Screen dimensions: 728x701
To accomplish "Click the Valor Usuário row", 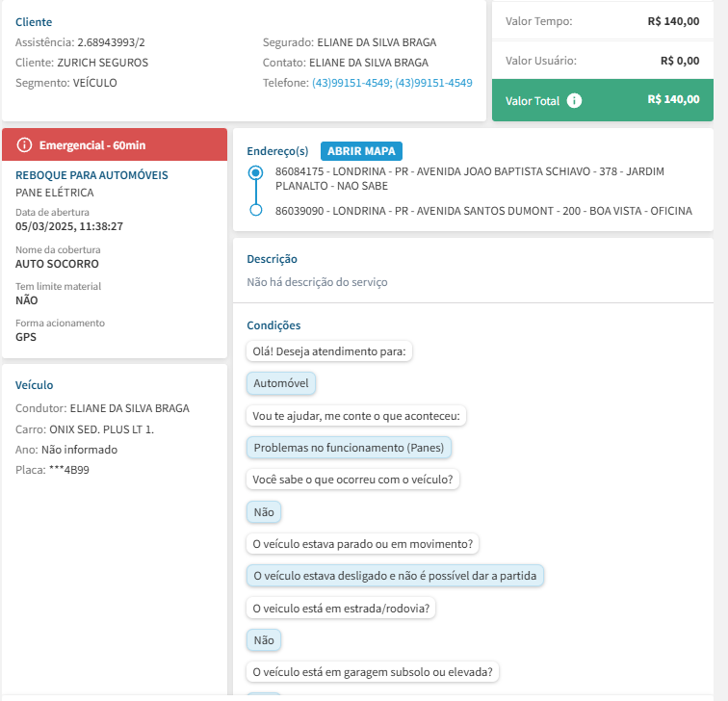I will click(x=609, y=60).
